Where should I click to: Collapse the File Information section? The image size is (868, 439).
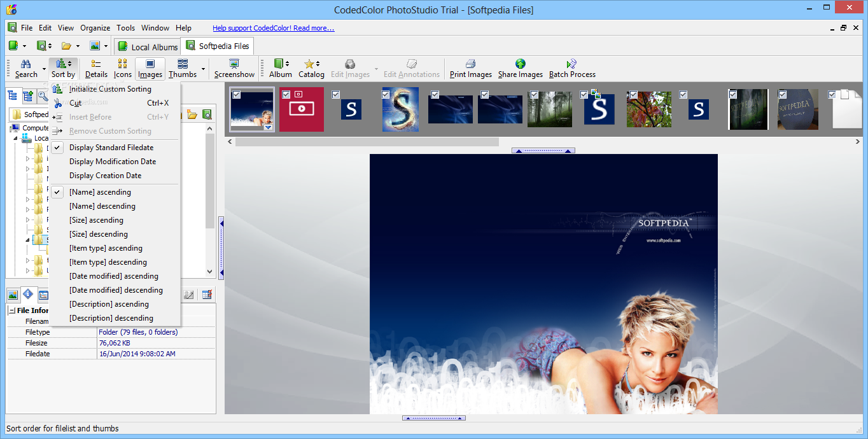[11, 310]
